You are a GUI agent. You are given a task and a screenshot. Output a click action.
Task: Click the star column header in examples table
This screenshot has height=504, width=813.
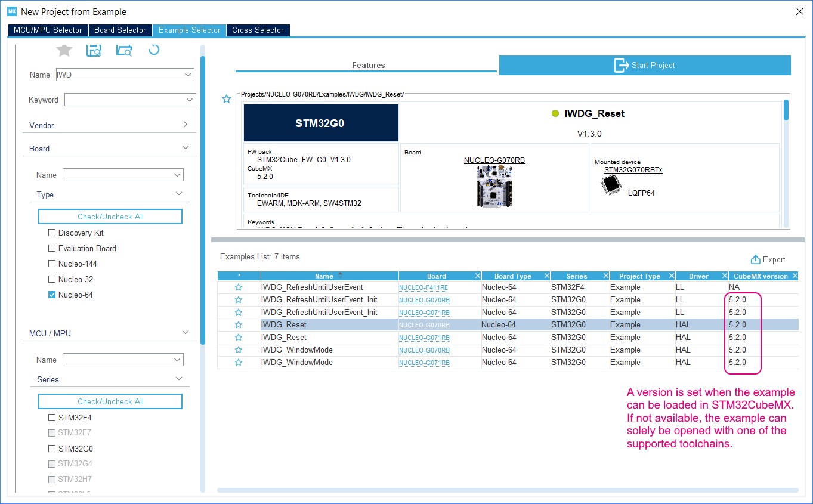coord(239,276)
